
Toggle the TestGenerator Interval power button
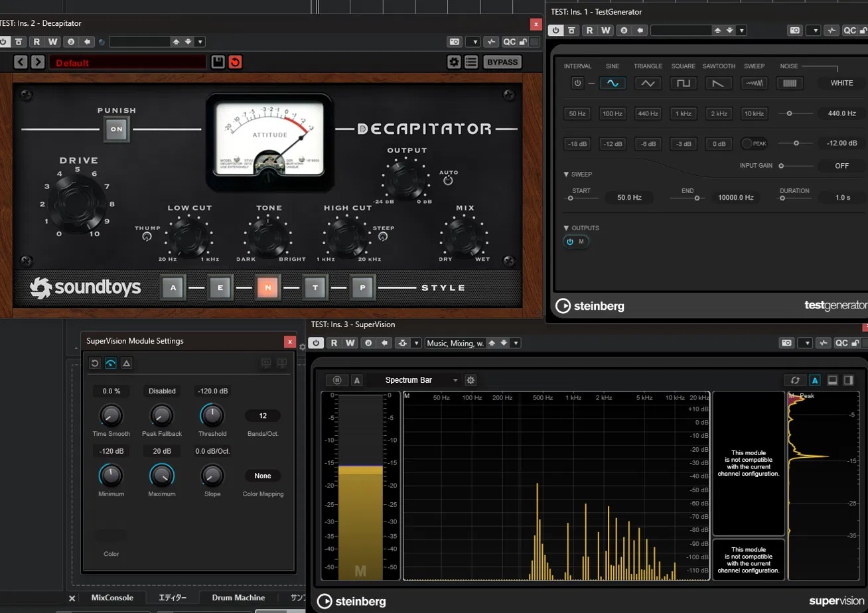(x=577, y=83)
